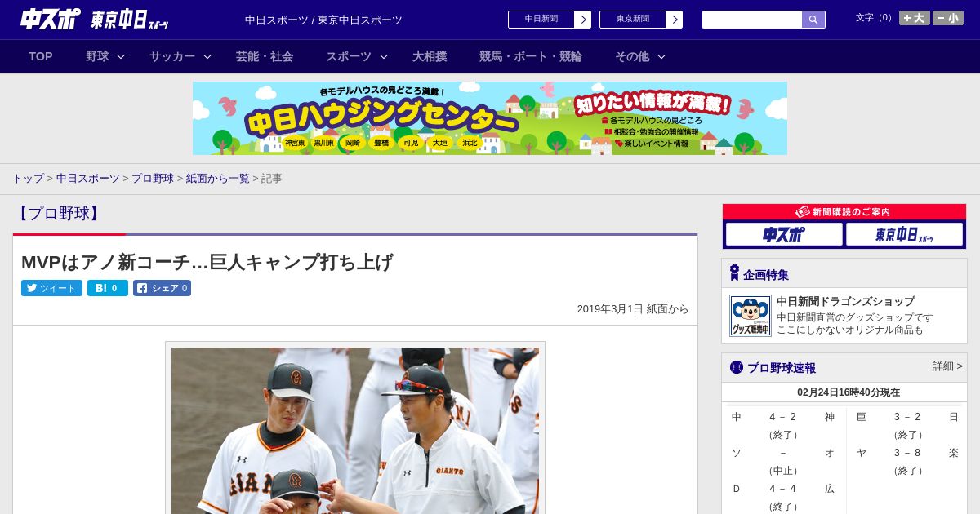Open the 芸能・社会 menu item
The image size is (980, 514).
265,56
